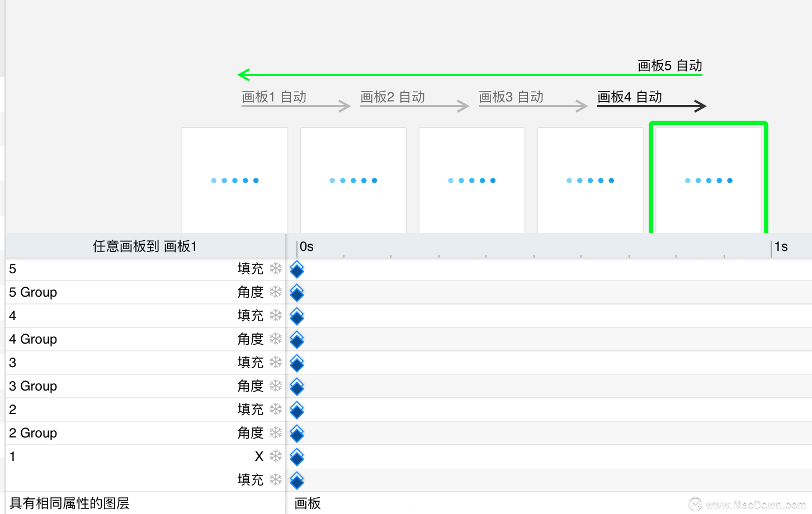
Task: Click the snowflake freeze icon for 5 Group 角度
Action: pos(276,292)
